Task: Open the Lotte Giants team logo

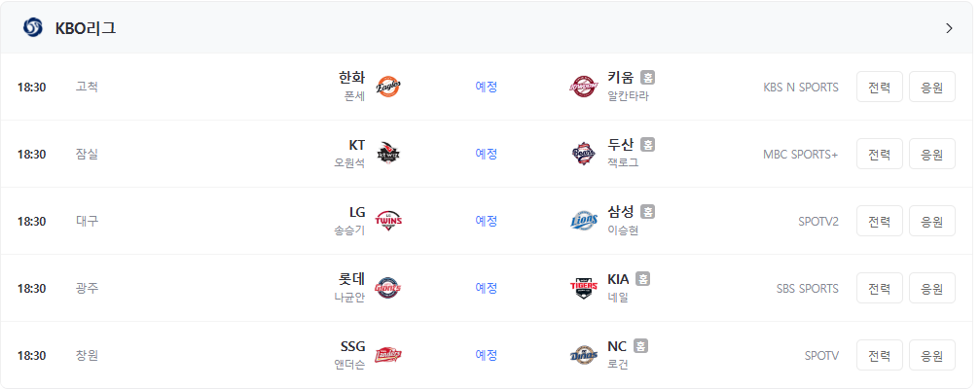Action: click(388, 288)
